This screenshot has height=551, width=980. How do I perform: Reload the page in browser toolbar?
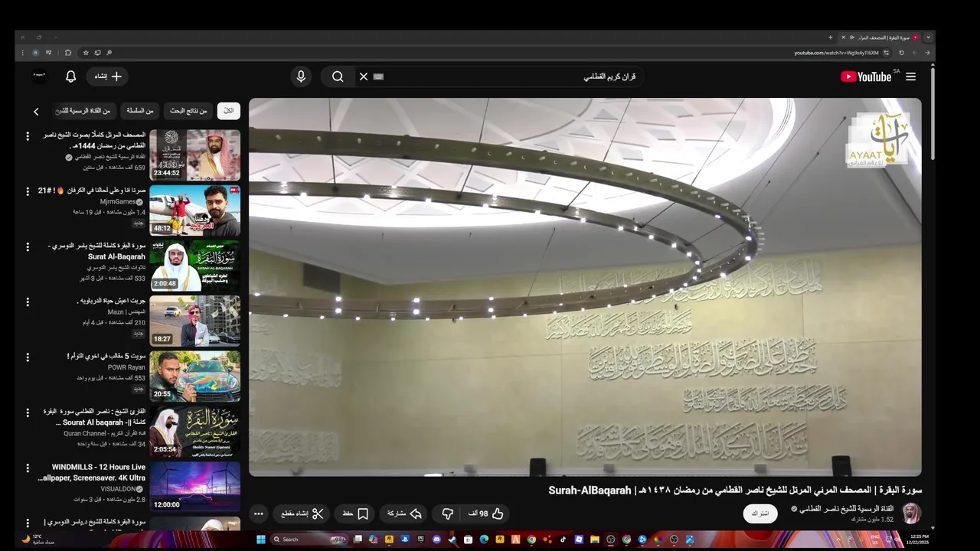[x=901, y=53]
